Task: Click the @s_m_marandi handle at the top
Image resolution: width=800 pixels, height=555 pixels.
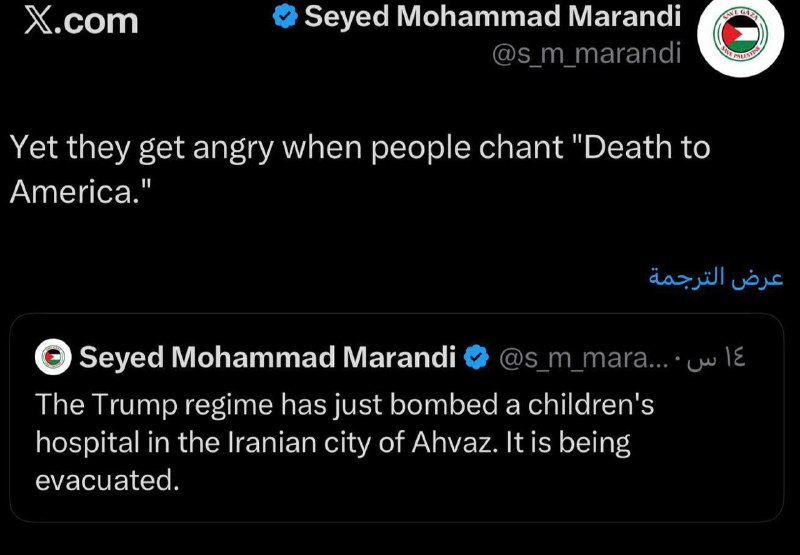Action: [x=586, y=53]
